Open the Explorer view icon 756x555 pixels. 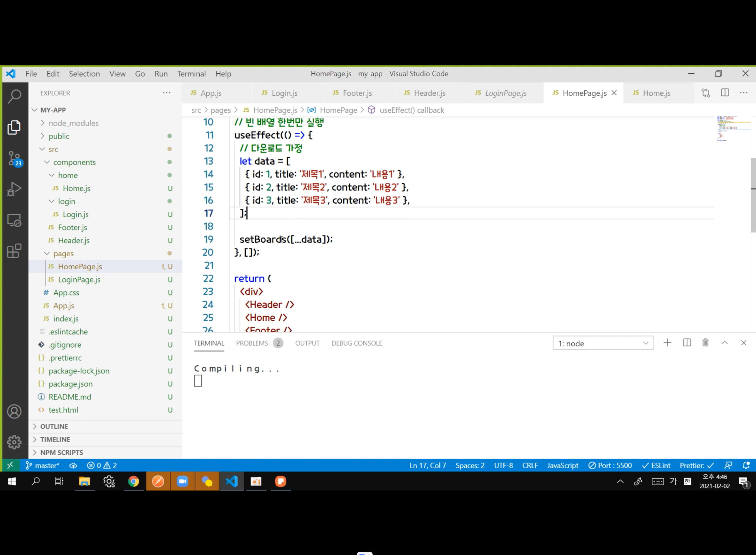[x=14, y=127]
